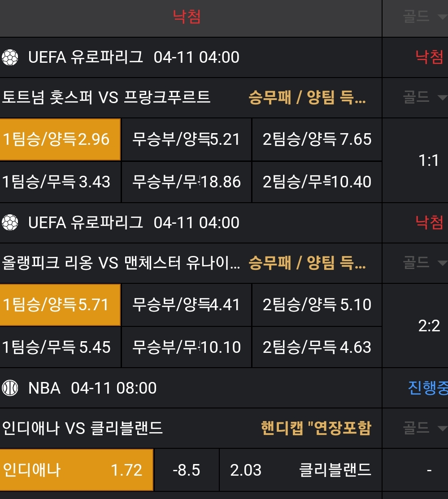This screenshot has width=448, height=499.
Task: Click the soccer ball icon beside Tottenham match league
Action: click(x=10, y=57)
